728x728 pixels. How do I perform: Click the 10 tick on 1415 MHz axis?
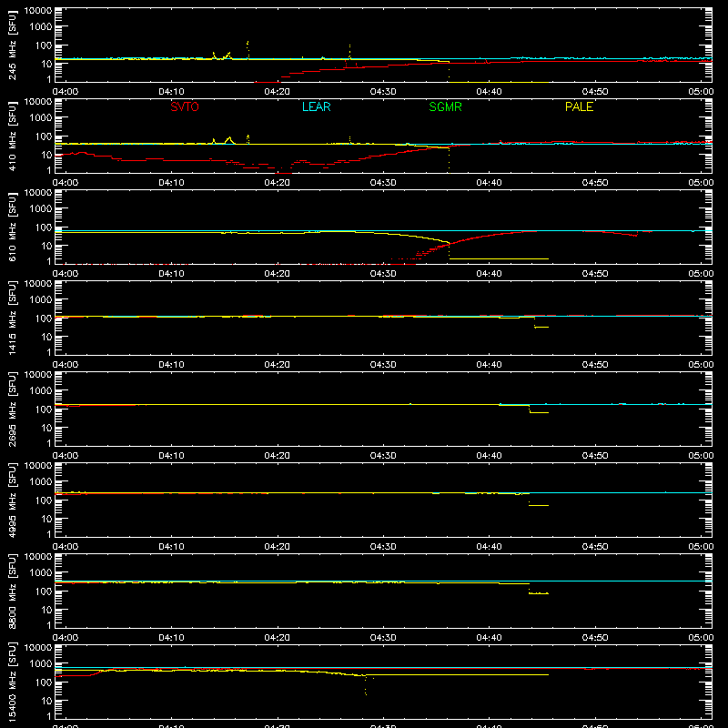click(46, 337)
